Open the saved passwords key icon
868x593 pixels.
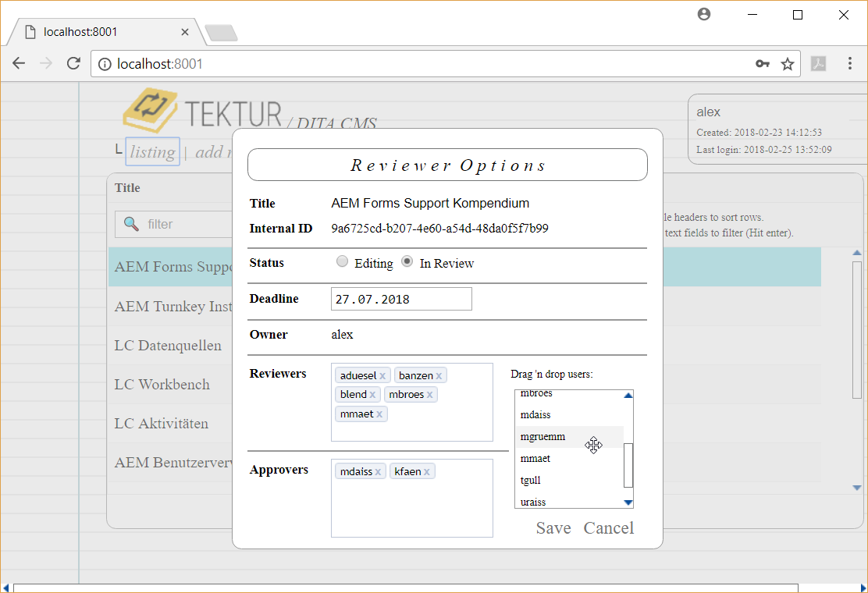click(763, 64)
